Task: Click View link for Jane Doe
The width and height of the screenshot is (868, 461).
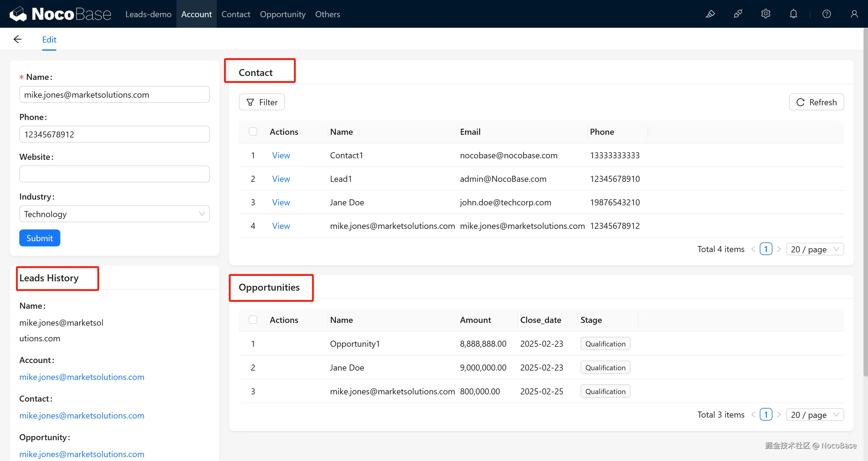Action: click(281, 202)
